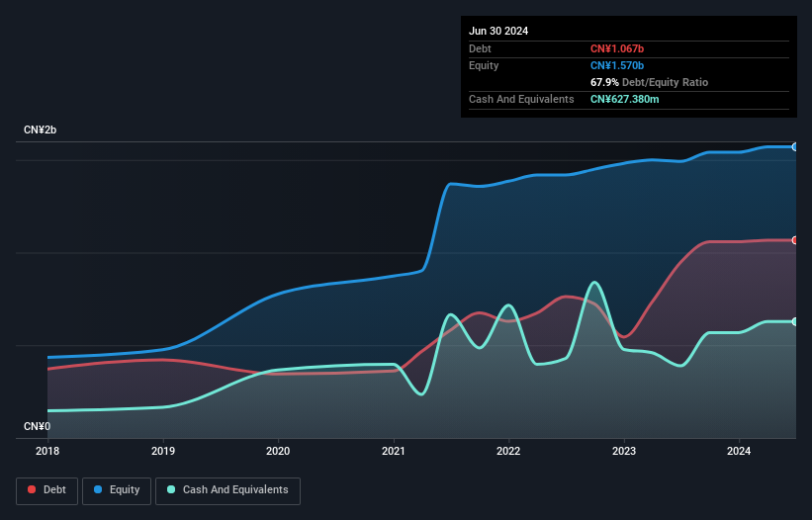812x520 pixels.
Task: Click the CN¥2b y-axis label
Action: point(41,130)
